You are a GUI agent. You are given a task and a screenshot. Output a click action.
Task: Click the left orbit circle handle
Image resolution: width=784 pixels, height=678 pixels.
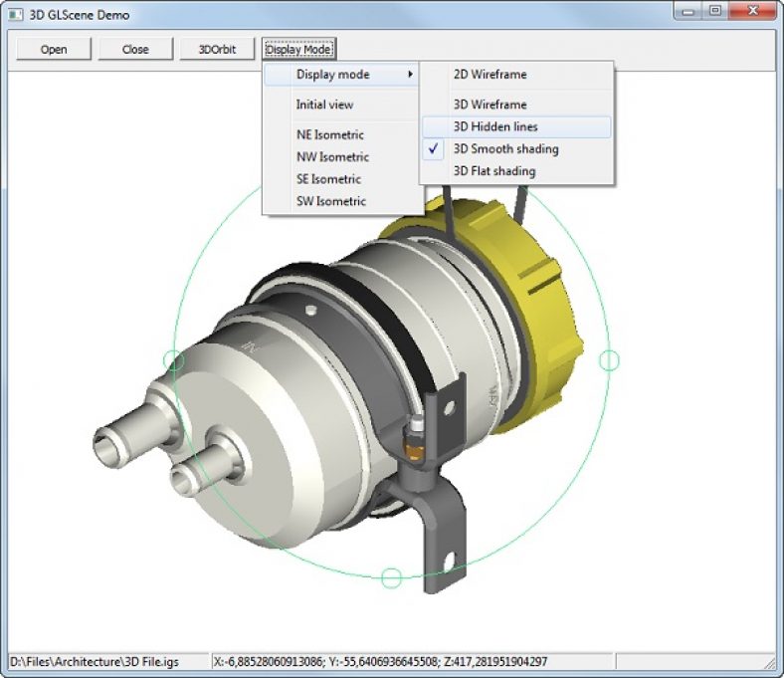tap(173, 359)
